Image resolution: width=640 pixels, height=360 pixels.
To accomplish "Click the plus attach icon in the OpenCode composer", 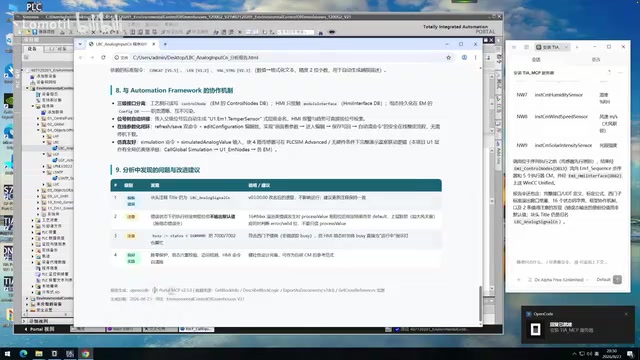I will click(x=519, y=280).
